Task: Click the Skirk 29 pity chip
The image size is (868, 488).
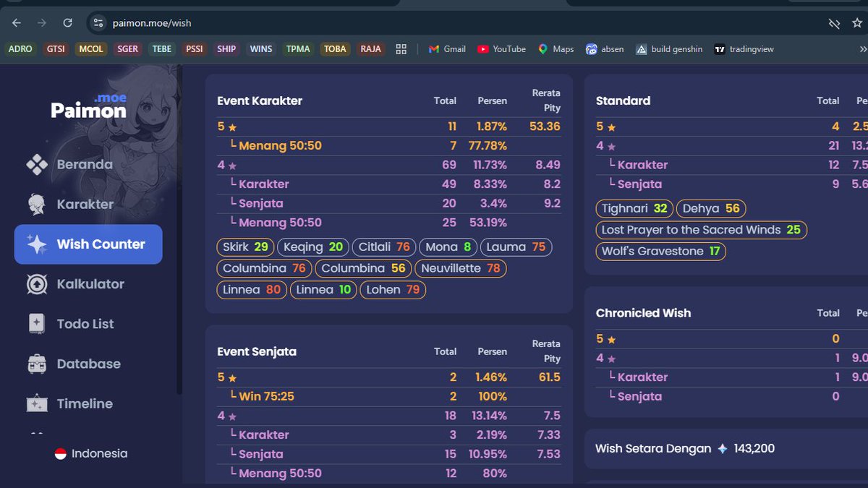Action: pyautogui.click(x=246, y=247)
